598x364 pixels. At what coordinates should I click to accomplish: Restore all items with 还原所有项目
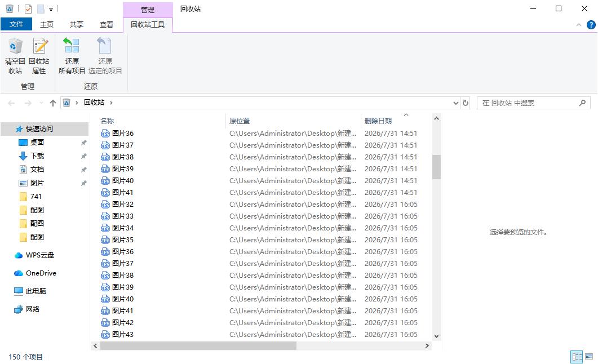[72, 56]
